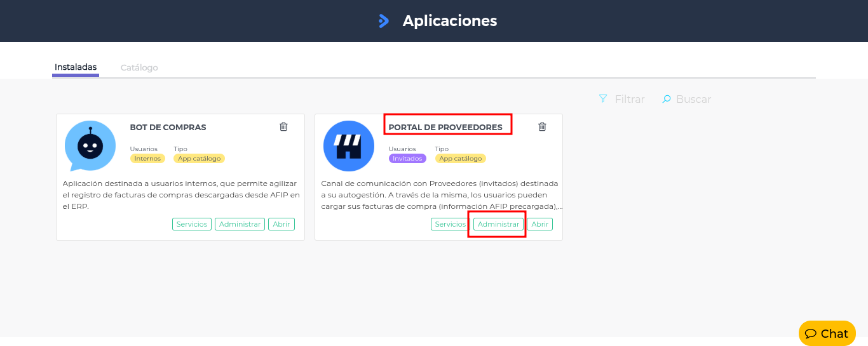Click trash icon on Portal de Proveedores
The height and width of the screenshot is (346, 868).
[542, 126]
